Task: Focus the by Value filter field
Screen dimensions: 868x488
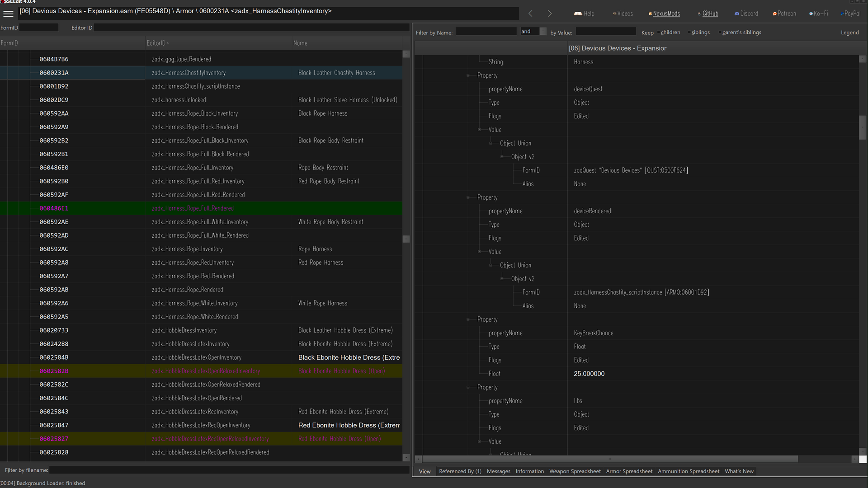Action: 605,32
